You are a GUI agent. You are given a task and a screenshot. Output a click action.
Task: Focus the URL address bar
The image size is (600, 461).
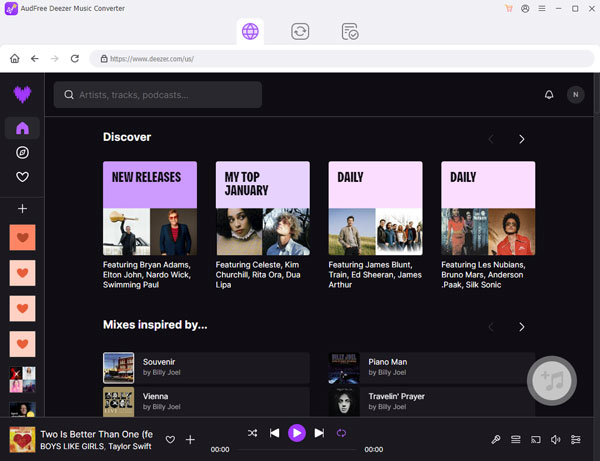341,59
